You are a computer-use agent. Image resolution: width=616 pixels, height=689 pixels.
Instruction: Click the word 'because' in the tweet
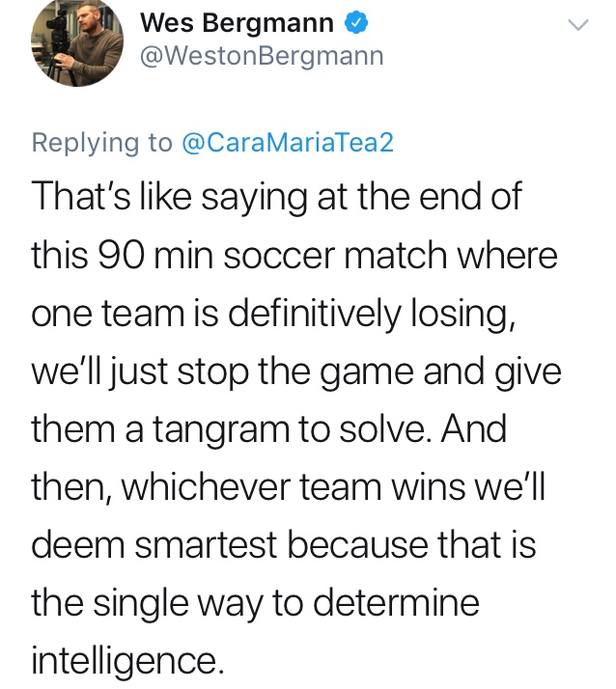tap(357, 545)
